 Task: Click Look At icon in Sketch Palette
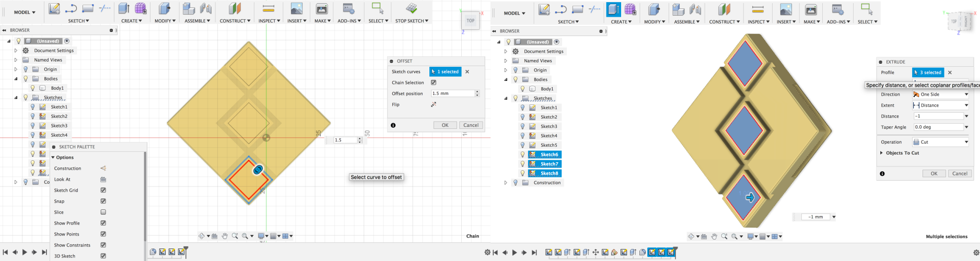point(103,179)
